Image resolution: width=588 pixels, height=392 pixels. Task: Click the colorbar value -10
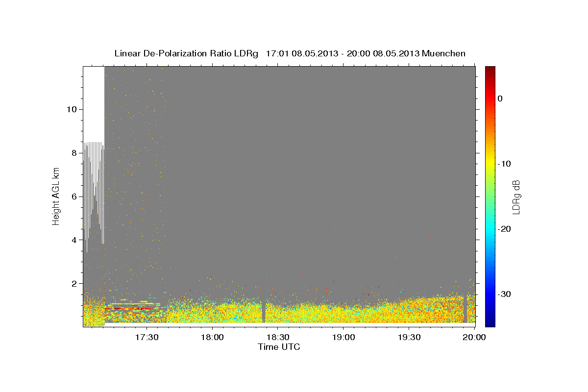pyautogui.click(x=505, y=164)
